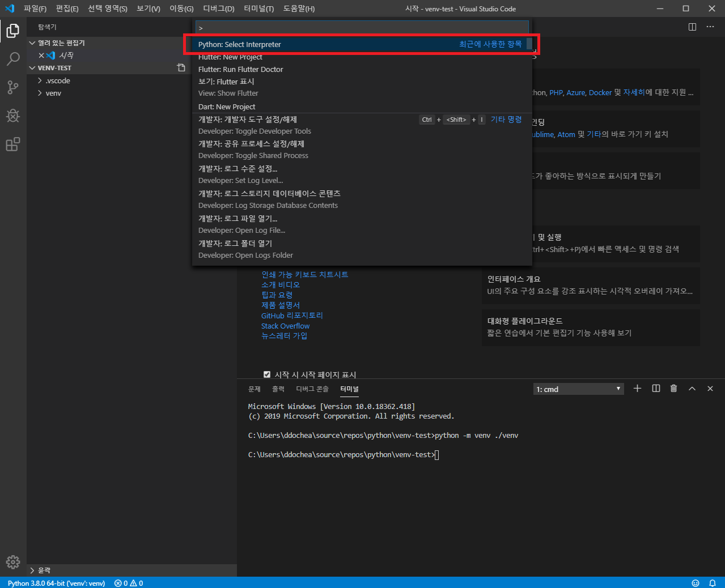Open the 도움말(H) menu

click(x=299, y=8)
